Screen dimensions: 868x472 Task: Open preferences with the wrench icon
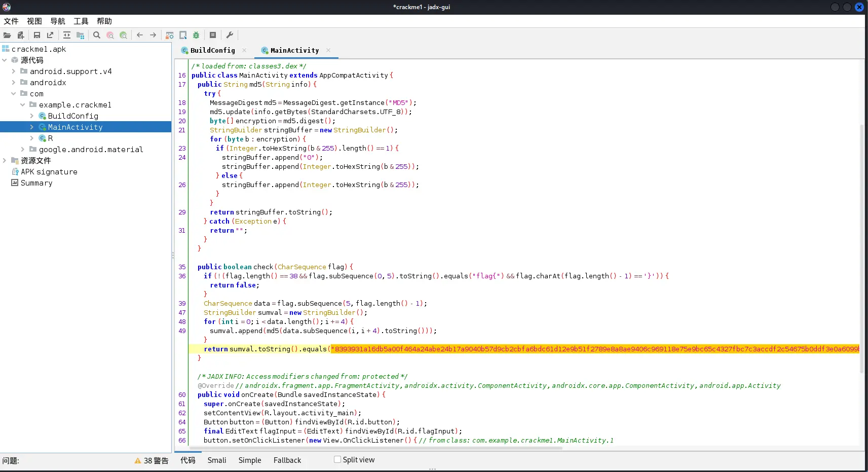coord(230,35)
